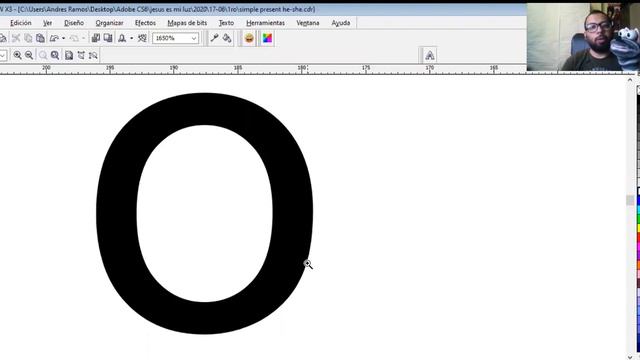Screen dimensions: 640x360
Task: Open the Diseño menu
Action: (74, 23)
